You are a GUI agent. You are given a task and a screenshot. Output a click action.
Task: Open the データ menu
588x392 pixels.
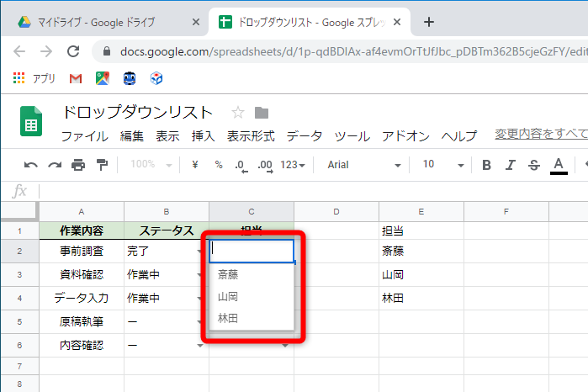point(305,135)
